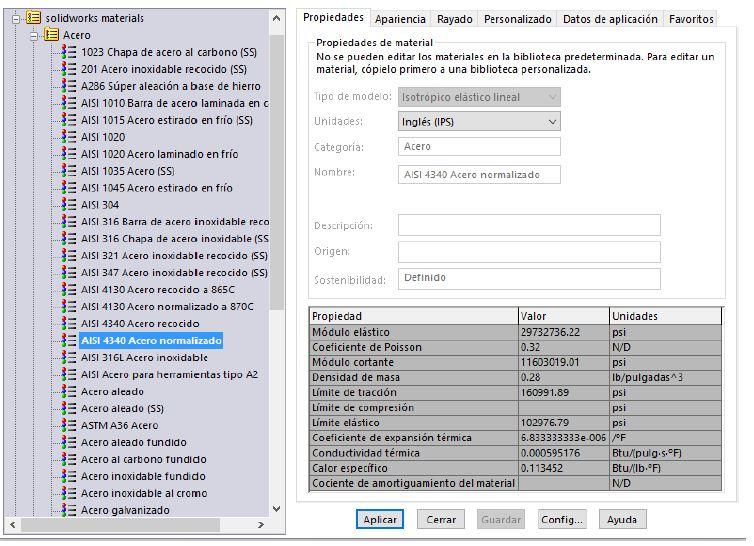Image resolution: width=754 pixels, height=546 pixels.
Task: Open the Rayado tab
Action: tap(455, 19)
